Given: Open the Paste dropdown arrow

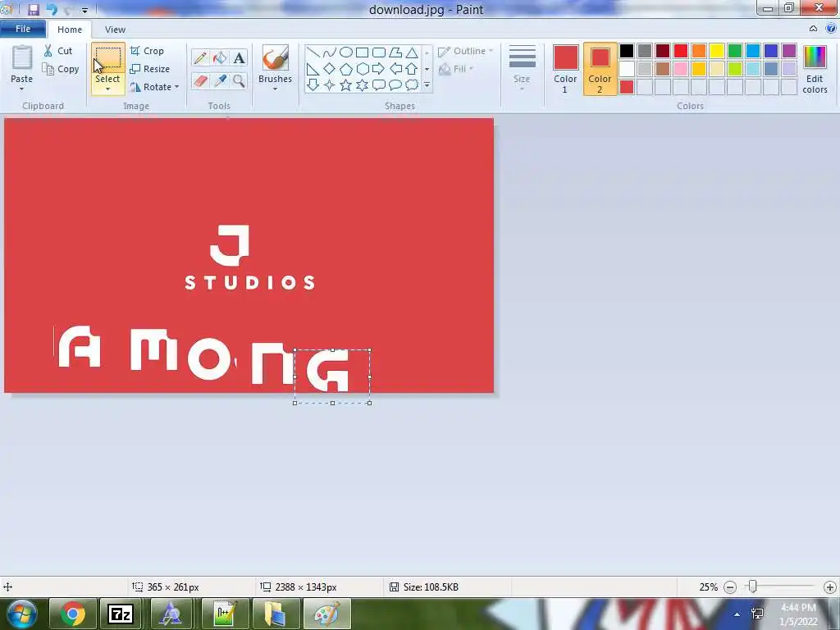Looking at the screenshot, I should (22, 89).
